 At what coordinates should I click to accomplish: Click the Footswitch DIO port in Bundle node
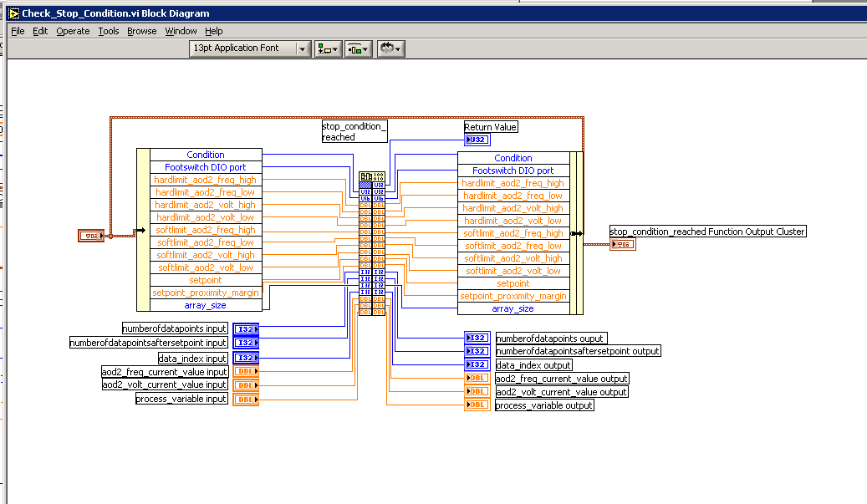513,171
